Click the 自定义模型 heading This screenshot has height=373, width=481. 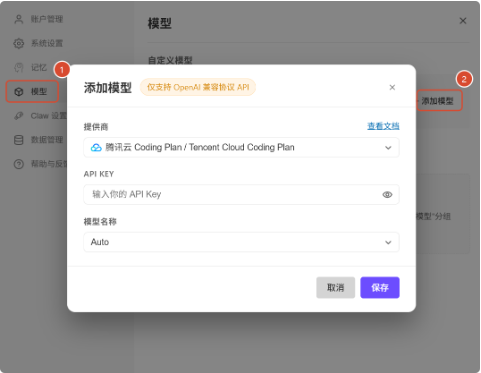[x=170, y=60]
